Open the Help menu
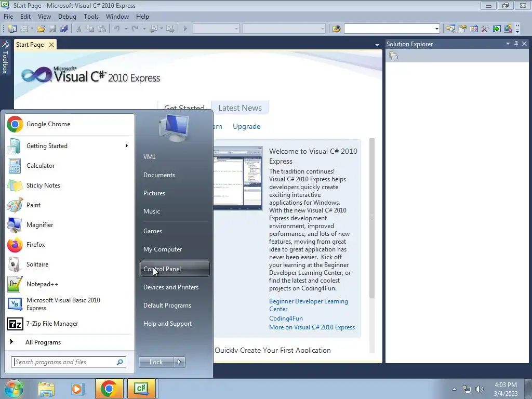 [x=142, y=17]
